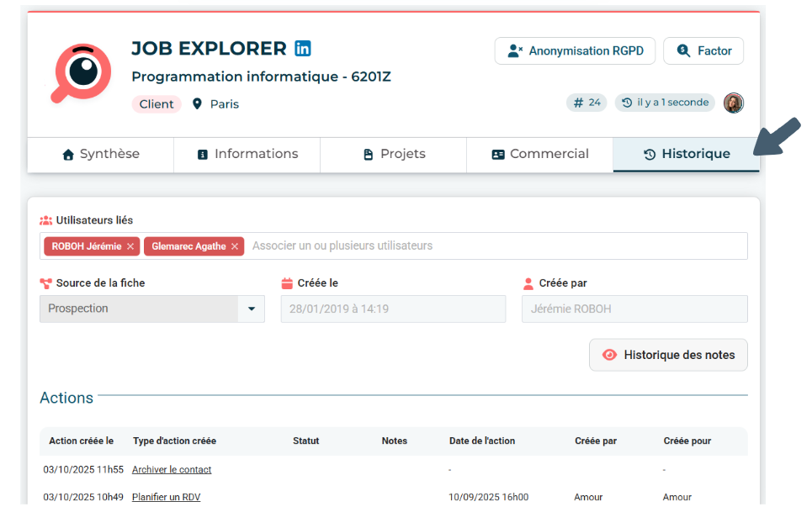Open the 'Archiver le contact' action link
Screen dimensions: 812x528
172,469
